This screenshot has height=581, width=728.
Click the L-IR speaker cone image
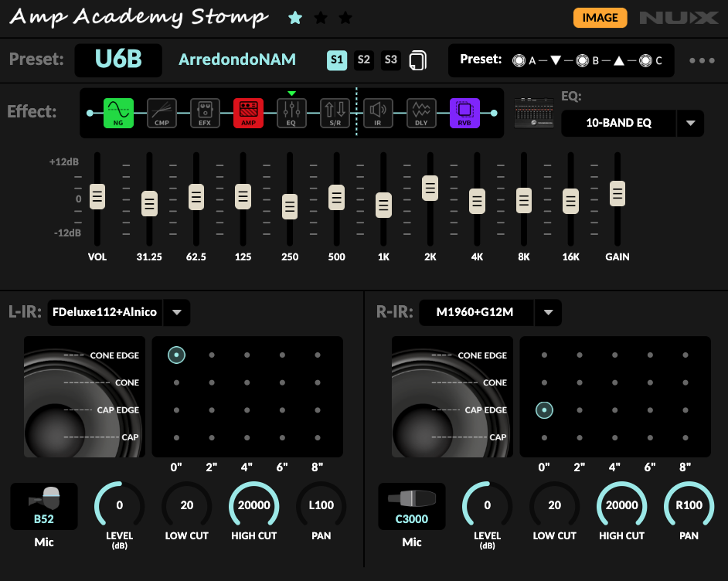(84, 397)
